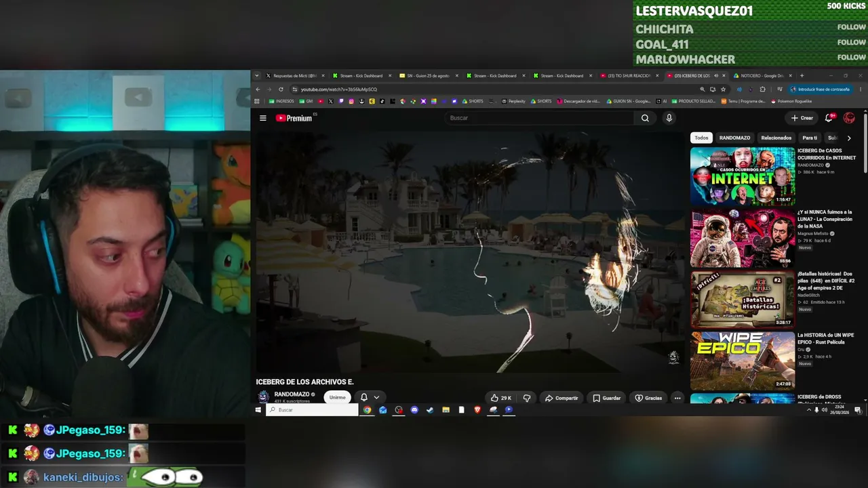Open Introducir frase de contraseña profile button
868x488 pixels.
click(821, 89)
